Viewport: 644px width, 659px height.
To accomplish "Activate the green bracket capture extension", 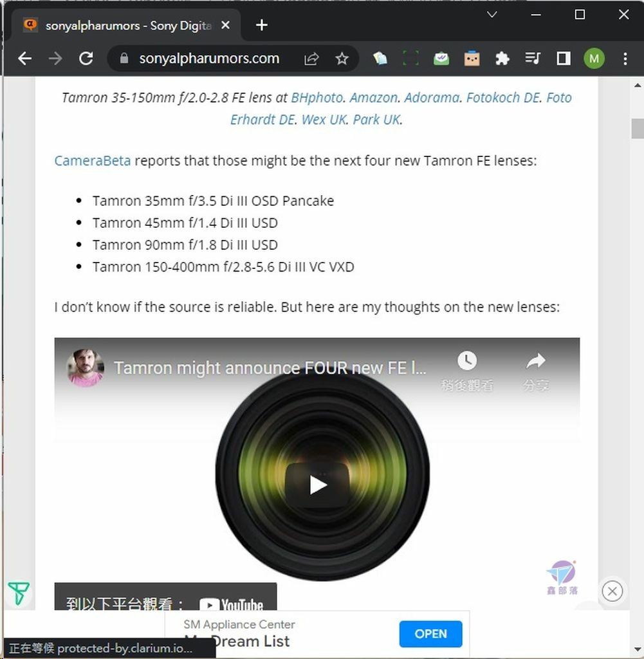I will click(x=410, y=59).
